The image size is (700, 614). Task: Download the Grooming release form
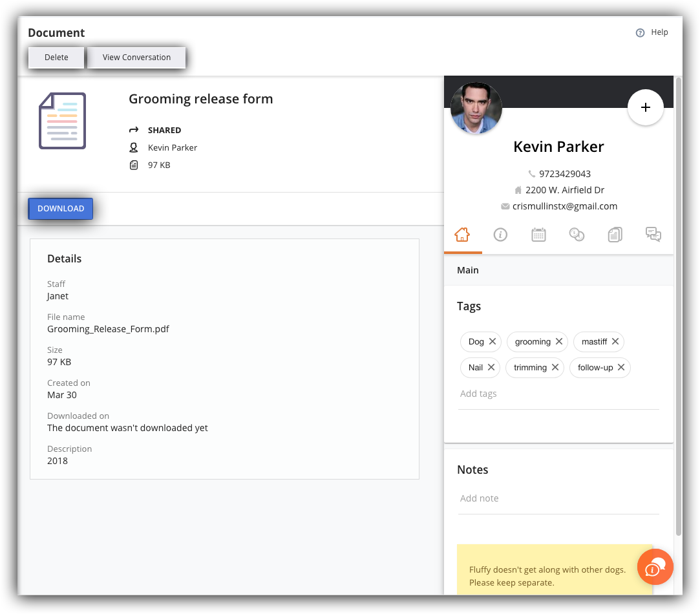[61, 209]
